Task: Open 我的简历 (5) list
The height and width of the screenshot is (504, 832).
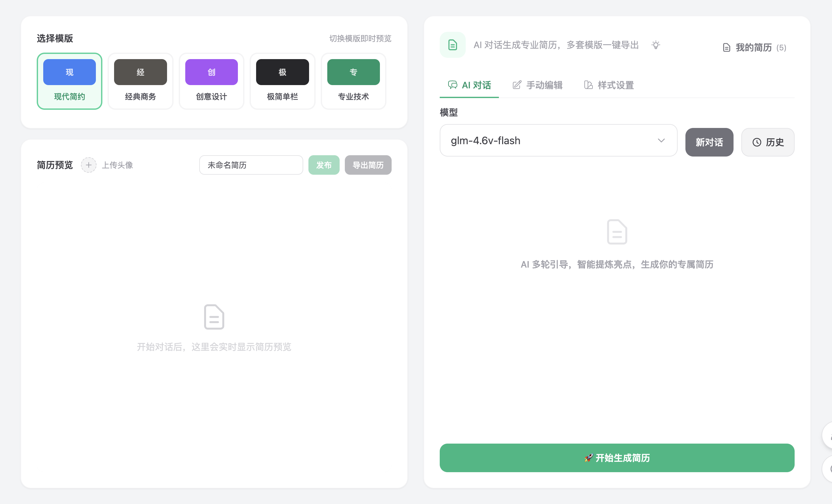Action: 754,47
